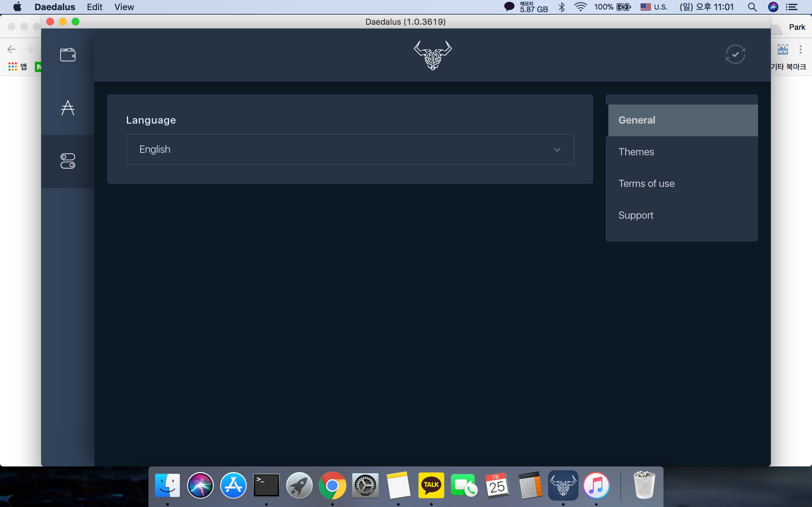Viewport: 812px width, 507px height.
Task: Open the U.S. input source menu
Action: [x=654, y=7]
